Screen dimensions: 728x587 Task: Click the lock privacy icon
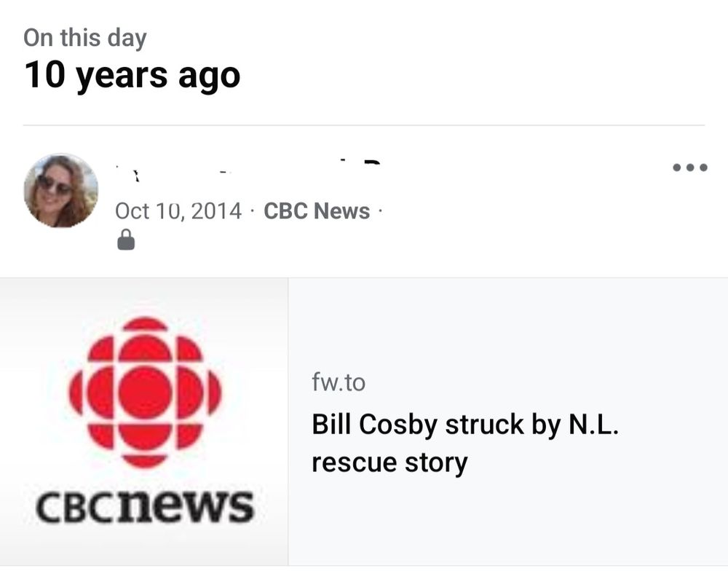[126, 240]
